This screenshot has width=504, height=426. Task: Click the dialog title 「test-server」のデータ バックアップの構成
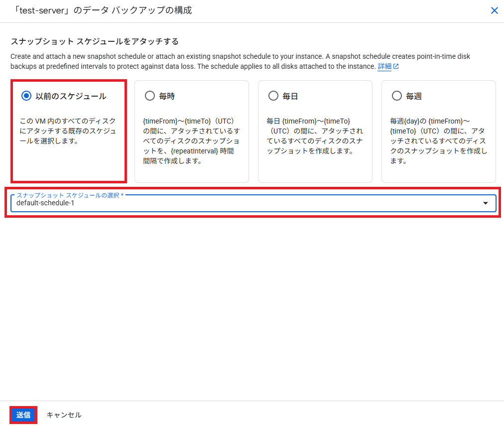point(102,10)
